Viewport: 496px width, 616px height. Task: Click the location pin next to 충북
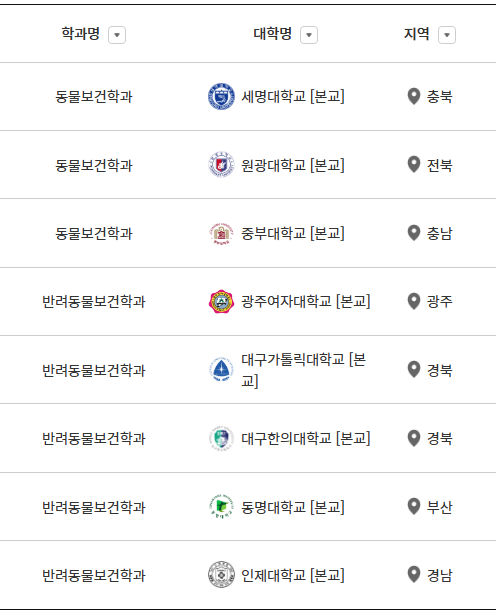[414, 96]
